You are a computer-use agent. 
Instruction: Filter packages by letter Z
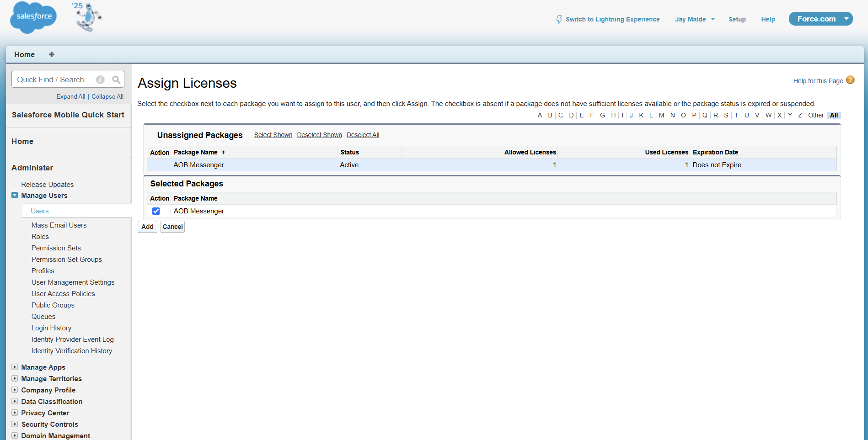[800, 115]
